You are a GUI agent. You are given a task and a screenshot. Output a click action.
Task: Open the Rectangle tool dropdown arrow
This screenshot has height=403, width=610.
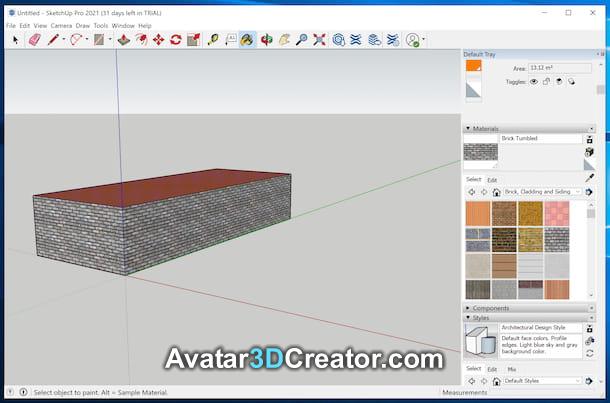pyautogui.click(x=110, y=39)
